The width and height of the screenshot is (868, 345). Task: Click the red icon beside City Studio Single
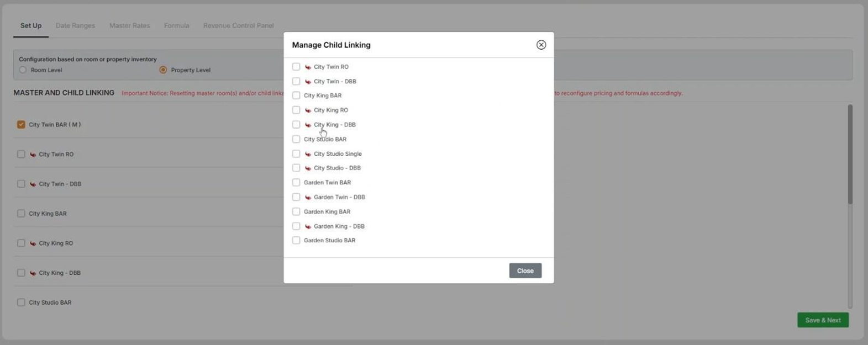click(308, 154)
